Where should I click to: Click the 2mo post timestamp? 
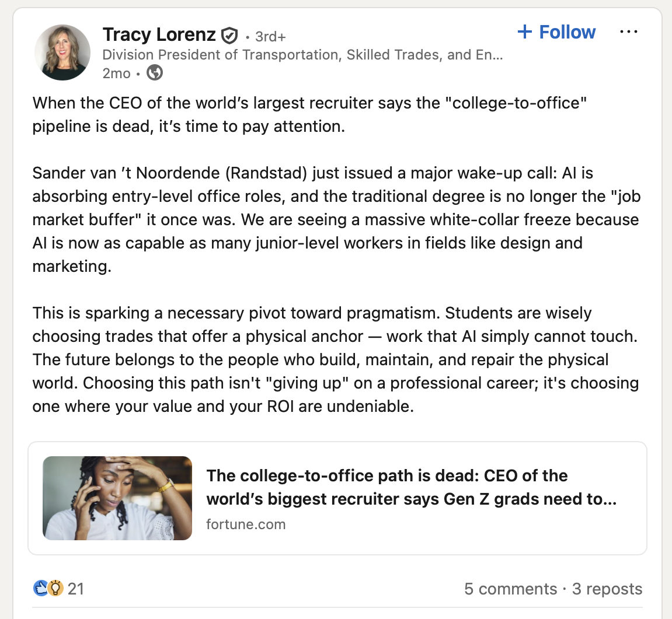pos(116,73)
